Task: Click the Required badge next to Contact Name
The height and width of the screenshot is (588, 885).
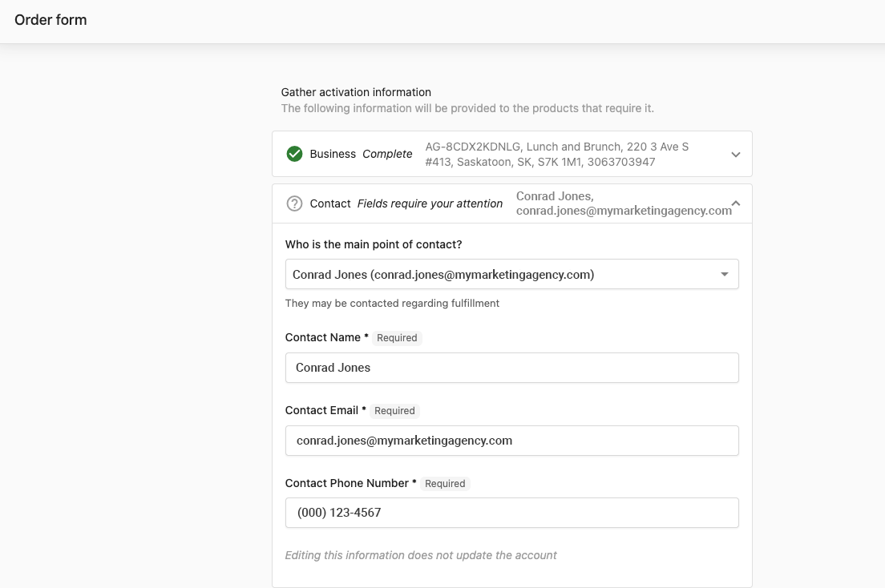Action: coord(397,338)
